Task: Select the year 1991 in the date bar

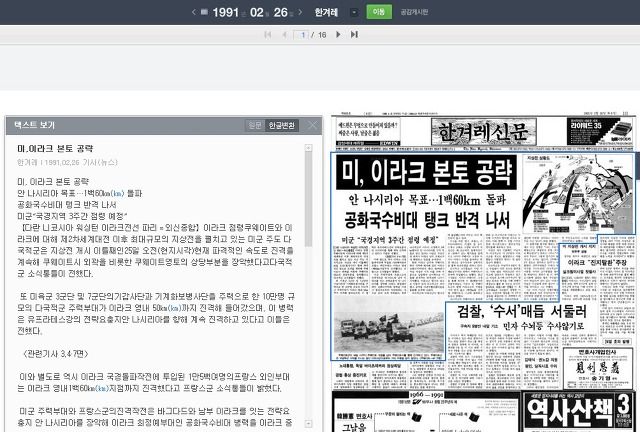Action: [x=225, y=12]
